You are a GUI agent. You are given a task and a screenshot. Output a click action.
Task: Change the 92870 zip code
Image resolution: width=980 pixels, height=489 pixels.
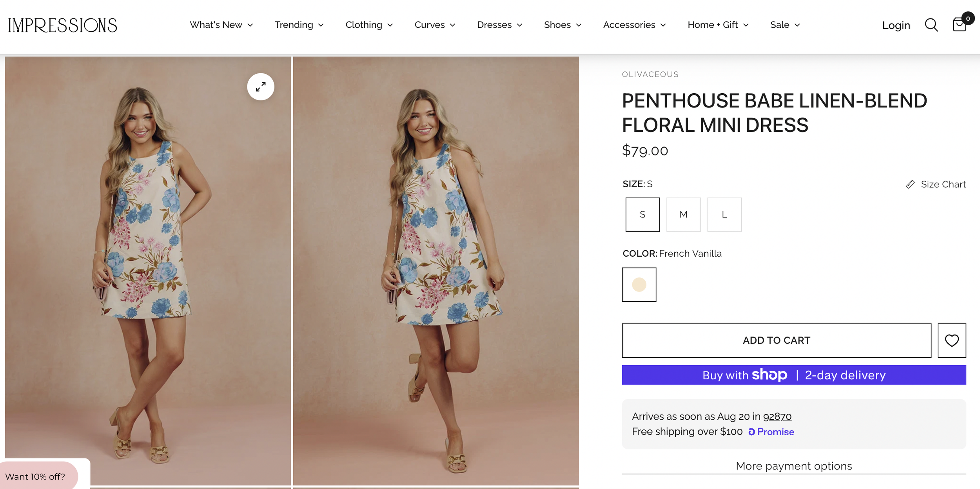point(777,416)
